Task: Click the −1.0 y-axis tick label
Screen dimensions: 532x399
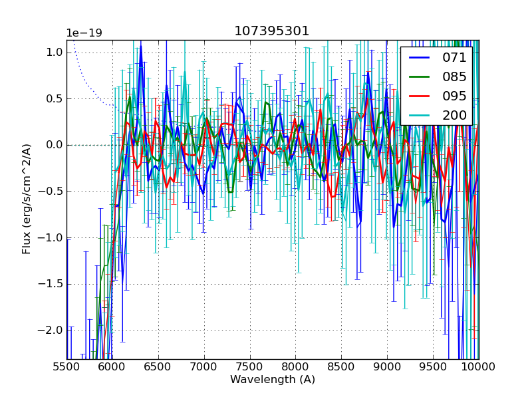Action: (x=51, y=237)
